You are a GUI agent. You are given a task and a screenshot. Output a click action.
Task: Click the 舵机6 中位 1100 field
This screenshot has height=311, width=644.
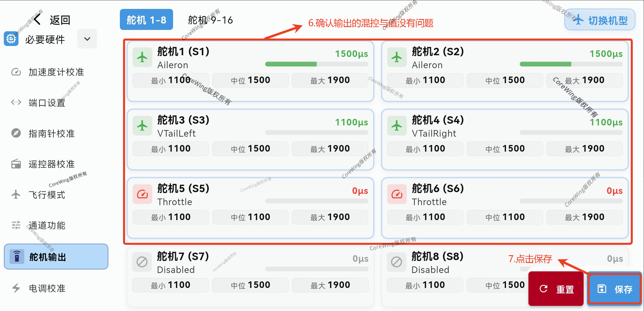[505, 217]
